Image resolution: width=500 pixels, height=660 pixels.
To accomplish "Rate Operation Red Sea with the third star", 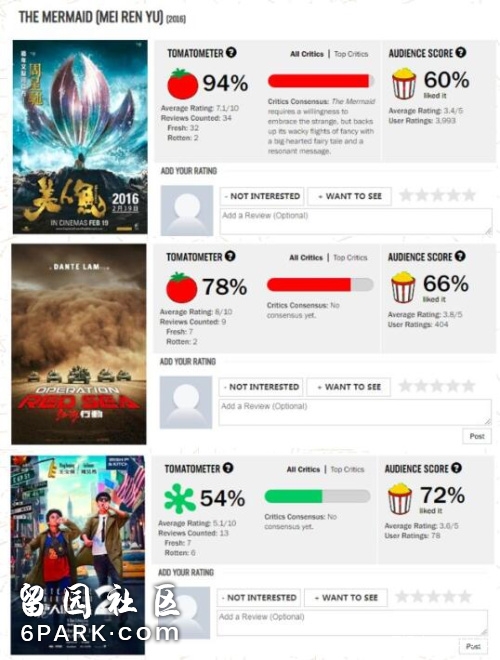I will [x=436, y=386].
